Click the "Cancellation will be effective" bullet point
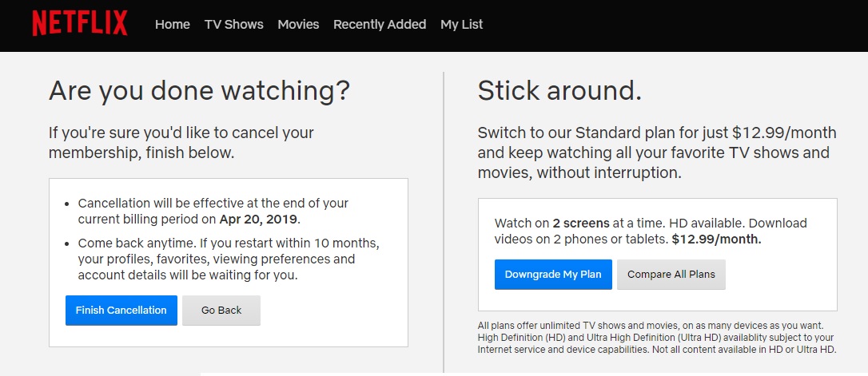868x376 pixels. [213, 211]
